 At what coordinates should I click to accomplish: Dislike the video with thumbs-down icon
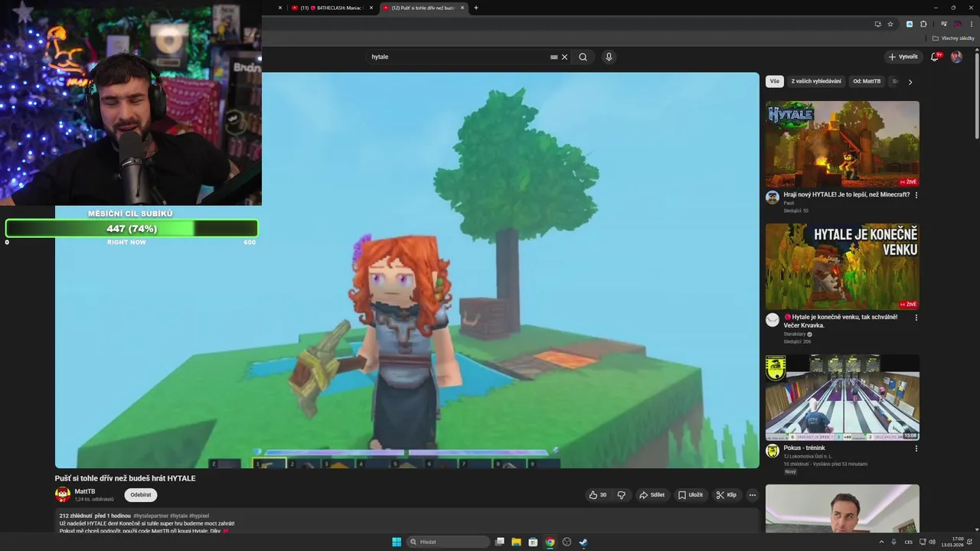pyautogui.click(x=622, y=495)
